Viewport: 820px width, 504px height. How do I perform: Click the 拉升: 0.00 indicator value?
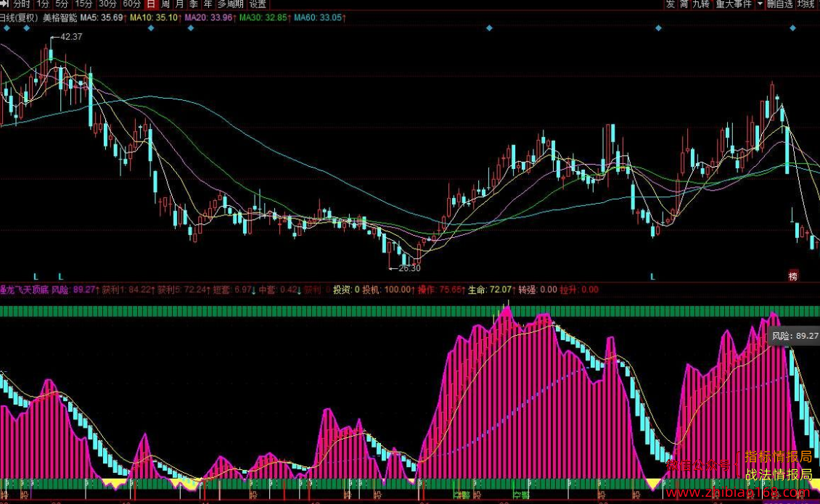click(579, 289)
